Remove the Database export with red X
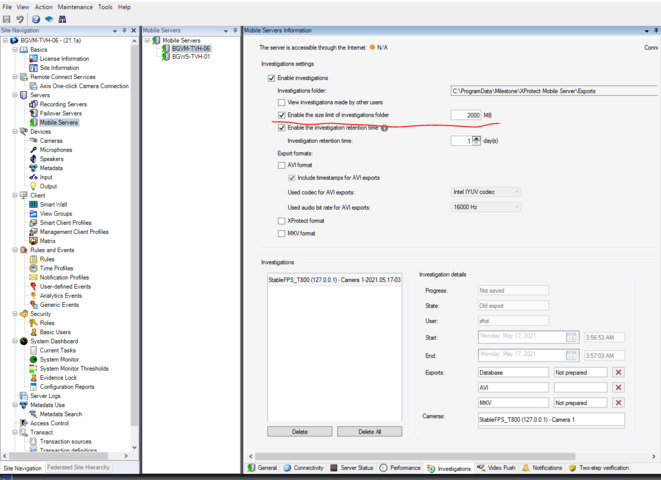The image size is (661, 480). (618, 372)
